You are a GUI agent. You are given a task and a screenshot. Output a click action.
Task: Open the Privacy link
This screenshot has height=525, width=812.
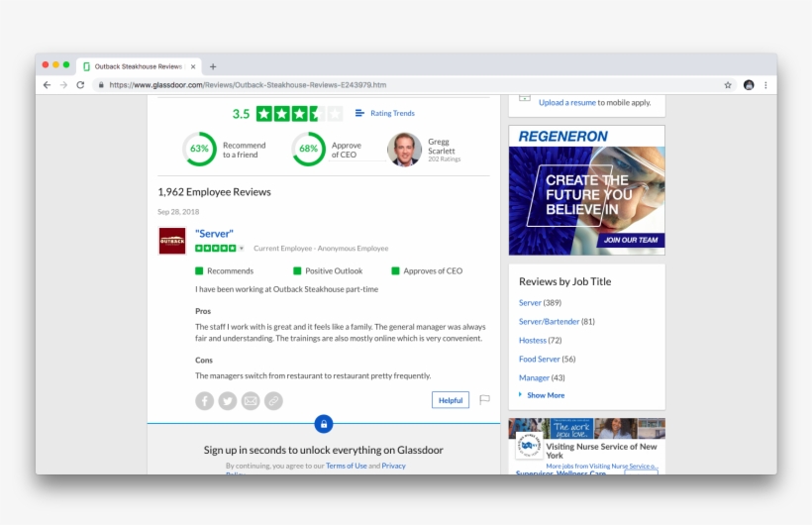point(393,466)
